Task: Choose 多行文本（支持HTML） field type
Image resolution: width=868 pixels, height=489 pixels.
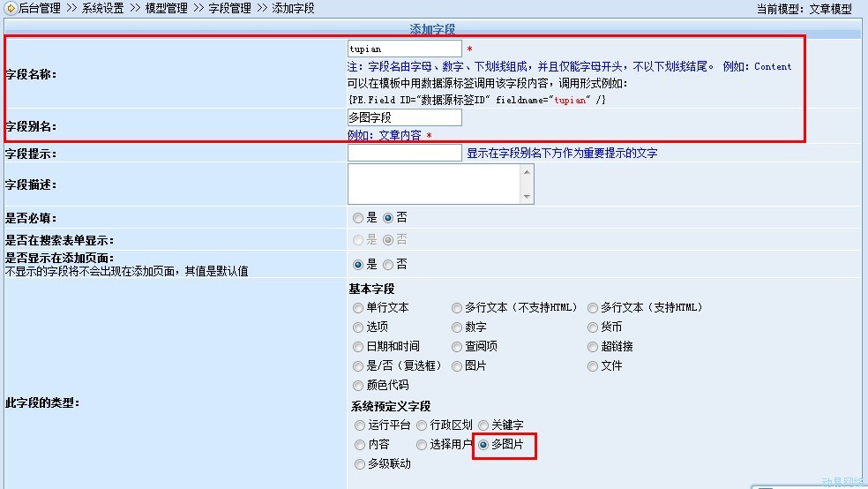Action: click(x=593, y=308)
